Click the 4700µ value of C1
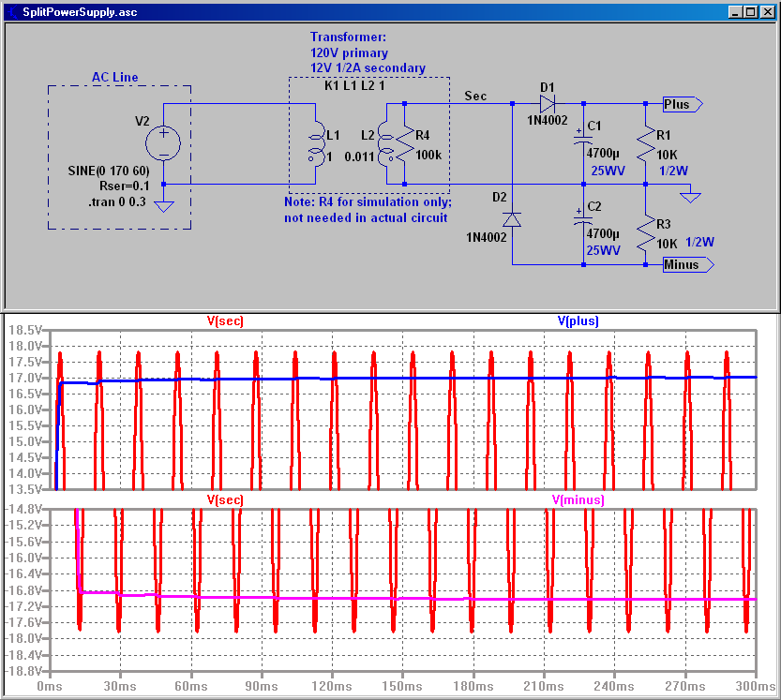This screenshot has width=781, height=700. (603, 154)
